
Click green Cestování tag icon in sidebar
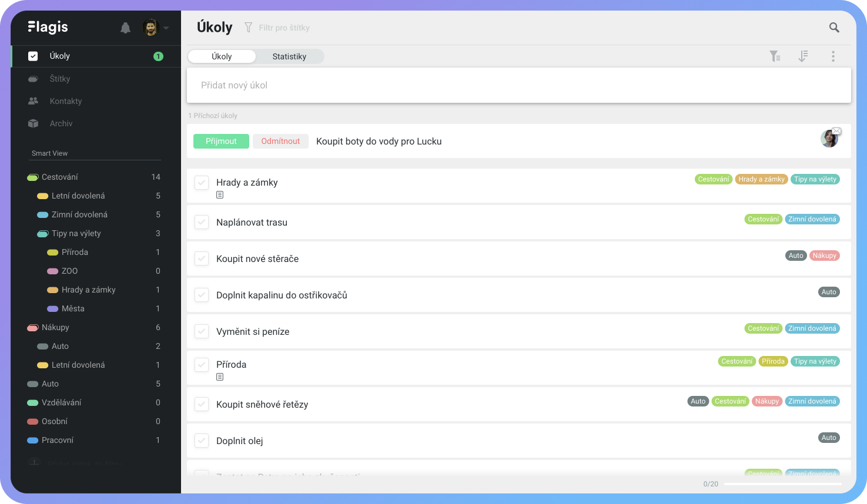coord(33,177)
